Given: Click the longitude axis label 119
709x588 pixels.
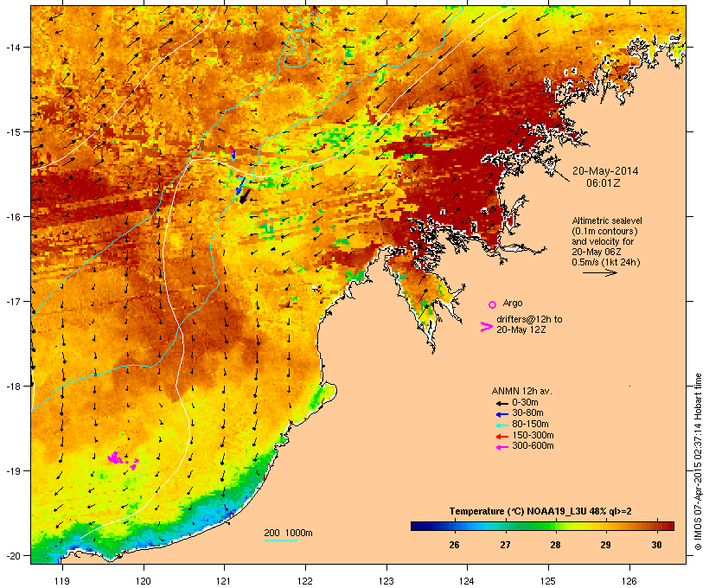Looking at the screenshot, I should tap(62, 581).
